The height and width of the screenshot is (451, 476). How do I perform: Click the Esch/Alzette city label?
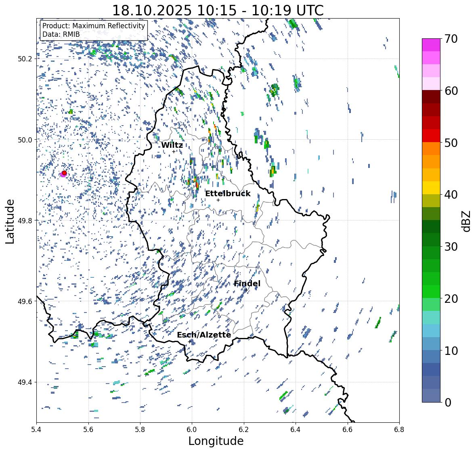coord(204,335)
